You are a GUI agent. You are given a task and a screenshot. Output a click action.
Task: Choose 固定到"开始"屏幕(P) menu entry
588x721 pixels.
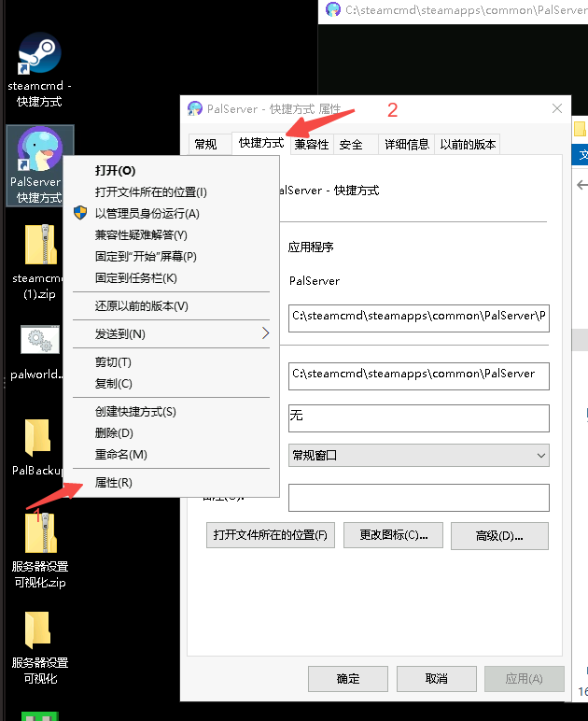coord(171,256)
